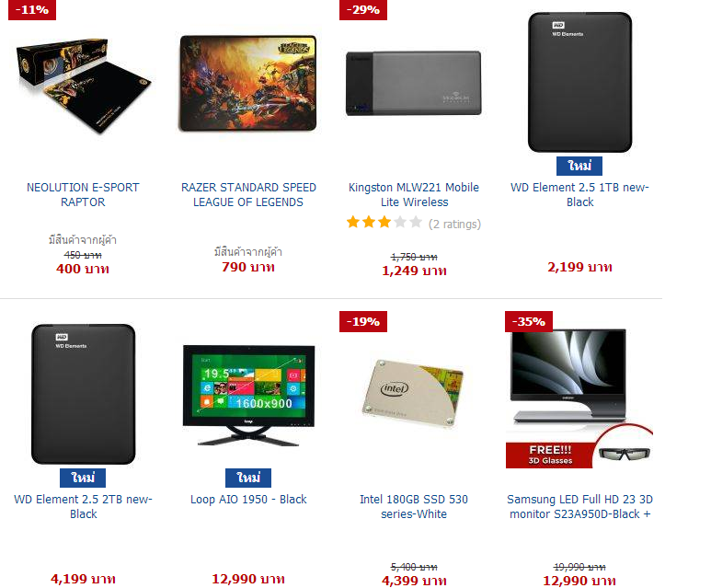711x588 pixels.
Task: Open Kingston MLW221 Mobile Lite Wireless link
Action: coord(414,195)
